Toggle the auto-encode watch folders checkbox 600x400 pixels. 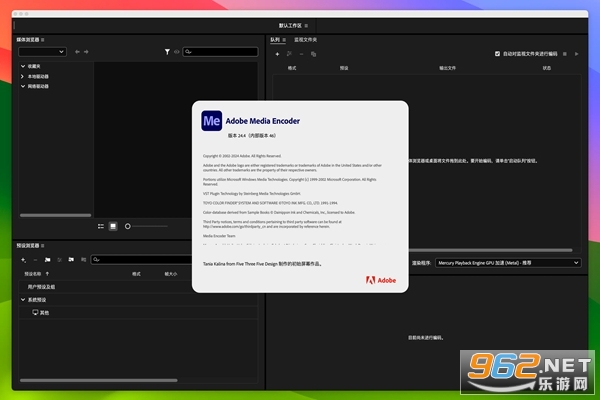tap(497, 54)
